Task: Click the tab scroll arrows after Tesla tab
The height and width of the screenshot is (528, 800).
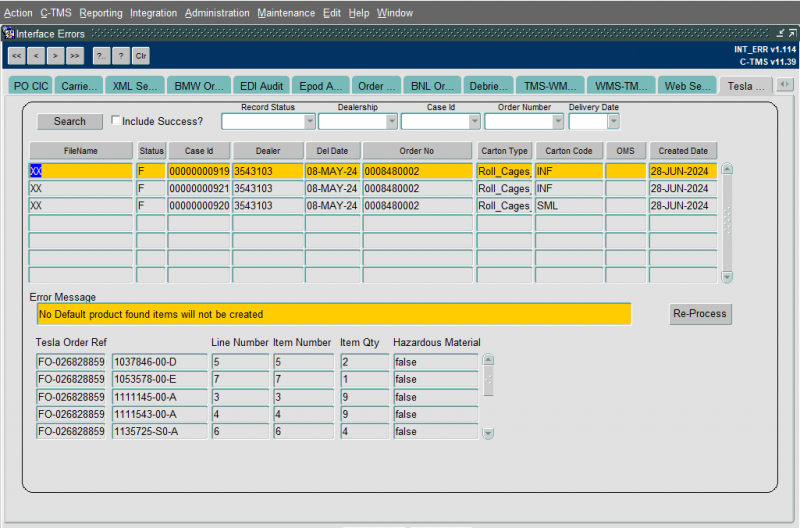Action: tap(785, 85)
